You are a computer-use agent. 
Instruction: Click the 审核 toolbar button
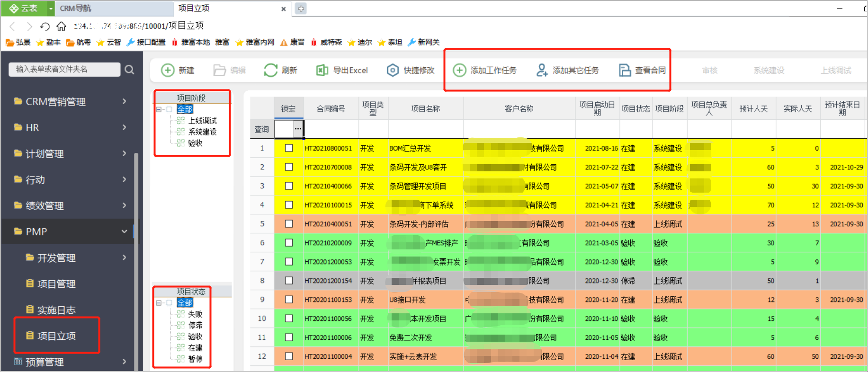pos(710,71)
